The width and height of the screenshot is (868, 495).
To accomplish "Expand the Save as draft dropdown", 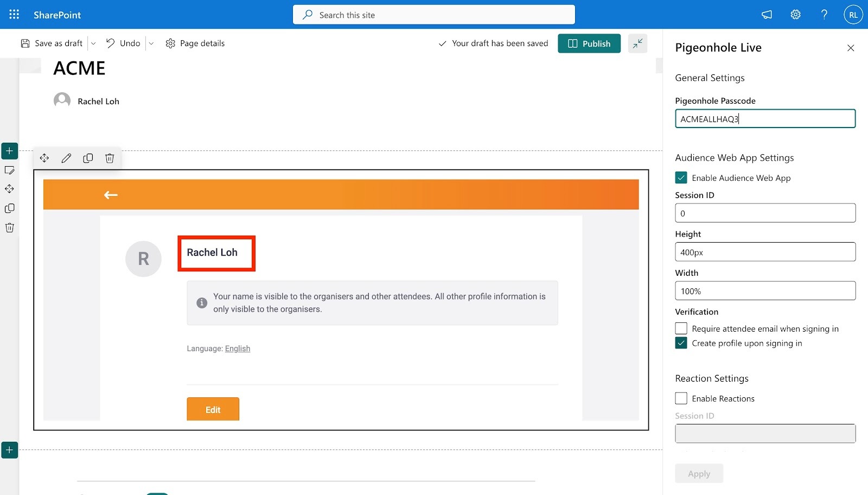I will [x=93, y=43].
